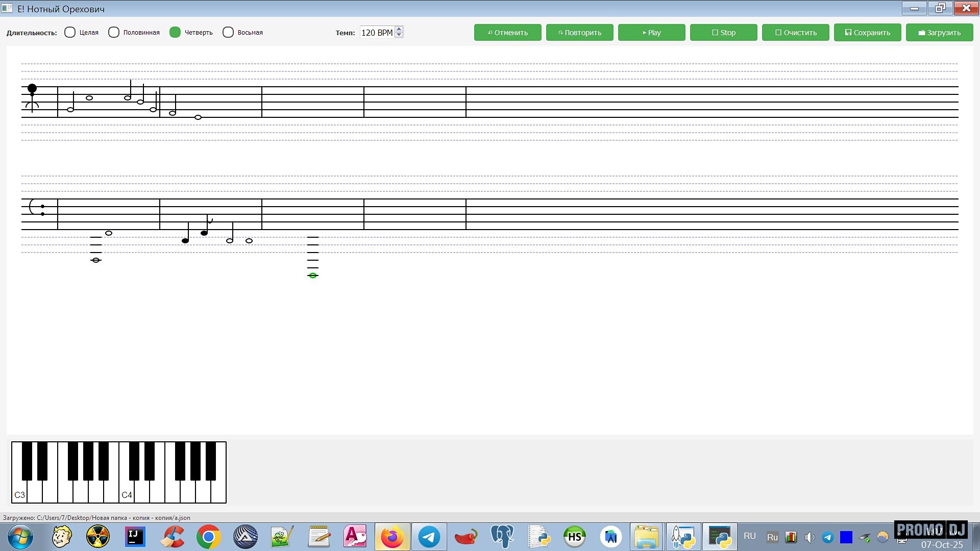Open the Windows Start menu orb

tap(20, 537)
